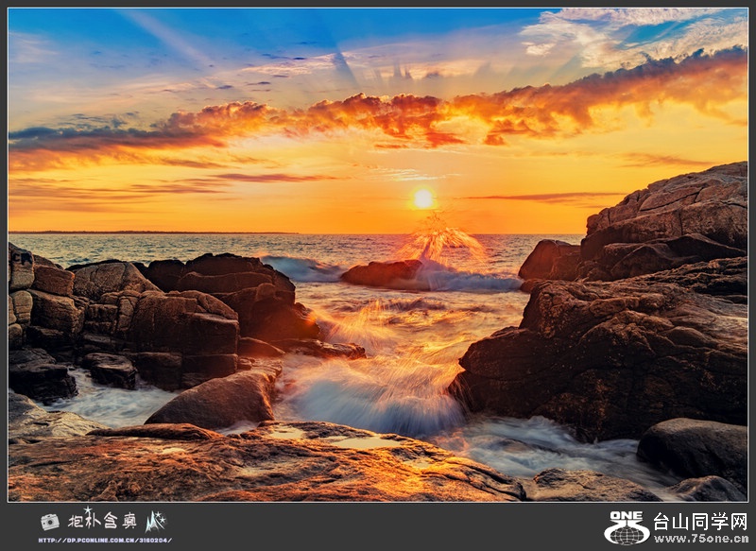Click the 台山同学网 site name

[699, 521]
